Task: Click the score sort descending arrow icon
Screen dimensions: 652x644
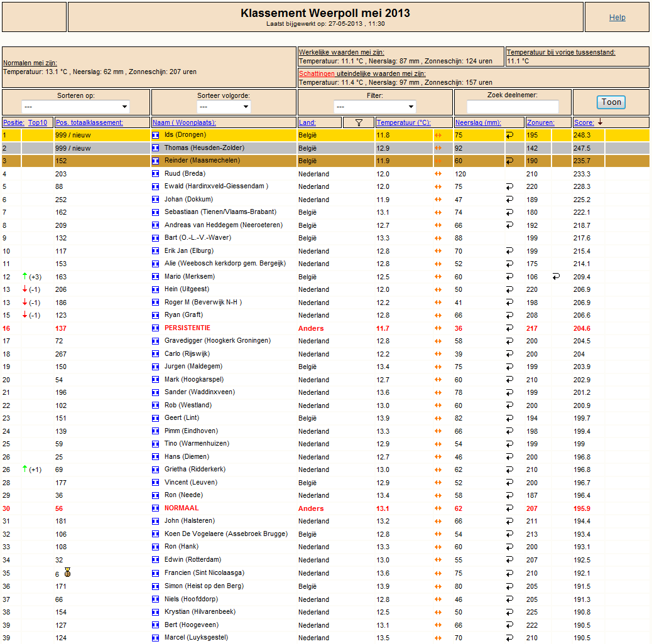Action: click(x=600, y=122)
